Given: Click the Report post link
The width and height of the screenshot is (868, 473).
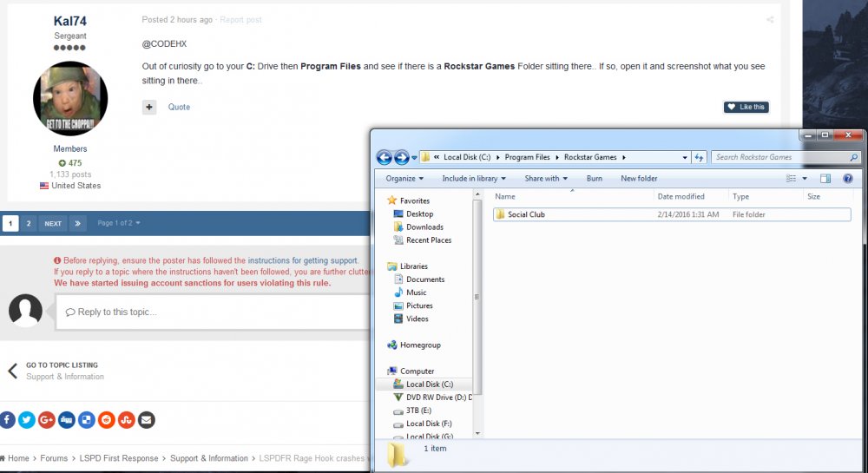Looking at the screenshot, I should click(240, 20).
